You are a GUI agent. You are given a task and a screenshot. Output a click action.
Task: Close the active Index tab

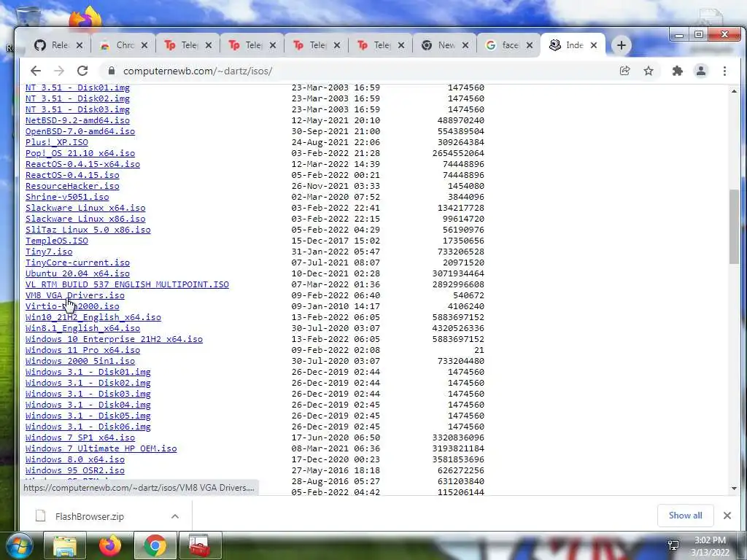click(594, 45)
